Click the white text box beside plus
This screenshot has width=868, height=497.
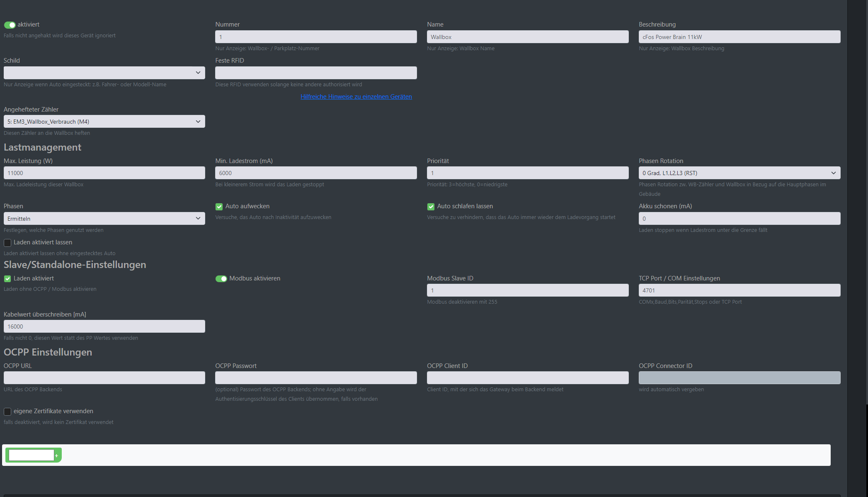pyautogui.click(x=31, y=456)
